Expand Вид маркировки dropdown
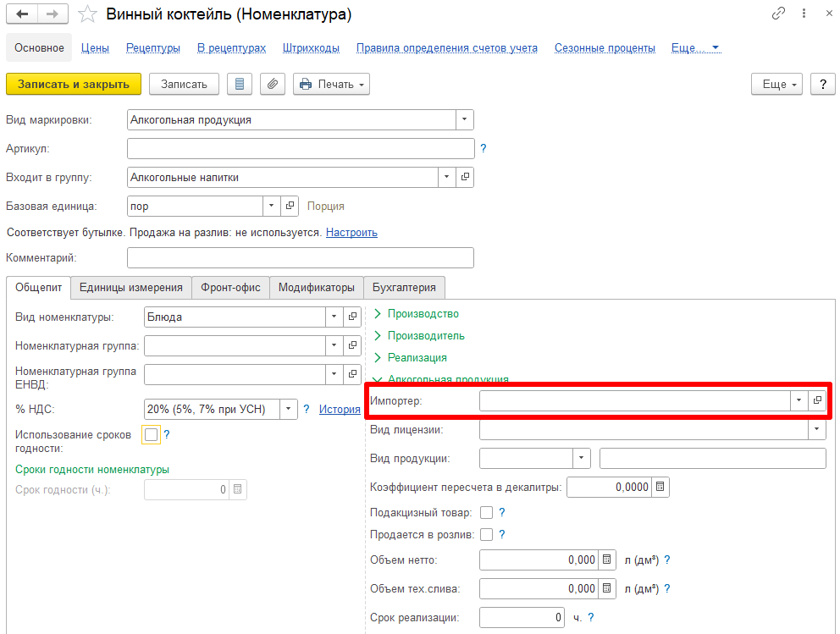 [x=465, y=120]
